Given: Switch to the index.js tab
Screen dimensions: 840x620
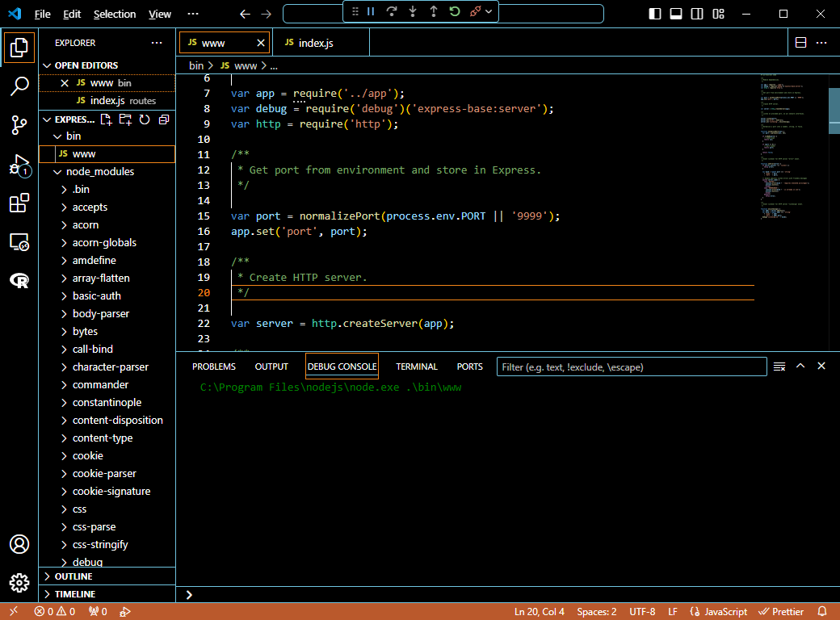Looking at the screenshot, I should [321, 43].
